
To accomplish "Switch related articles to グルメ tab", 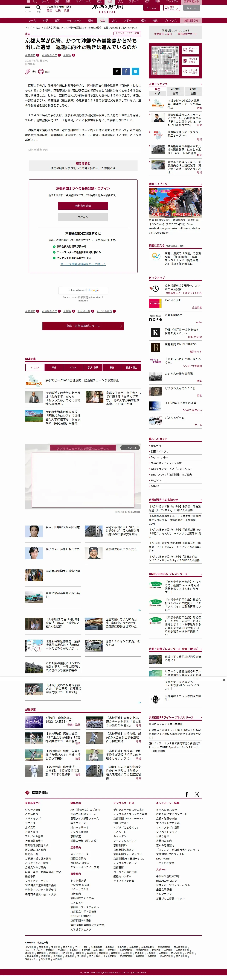I will [74, 368].
